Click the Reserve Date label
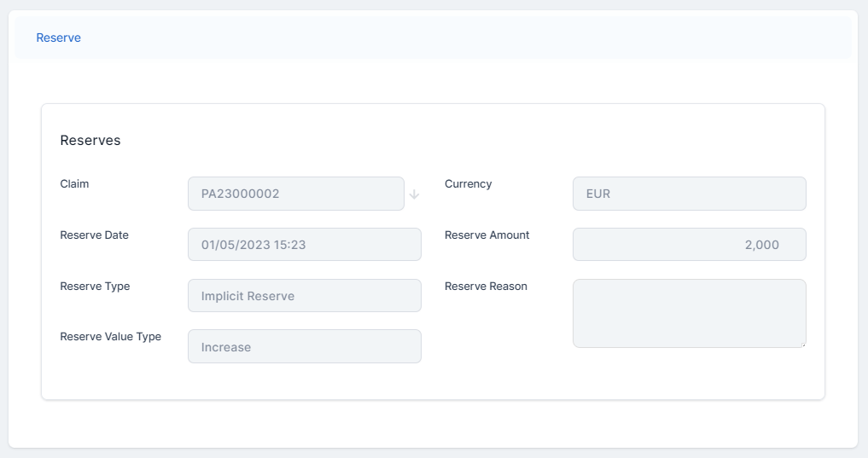 94,235
